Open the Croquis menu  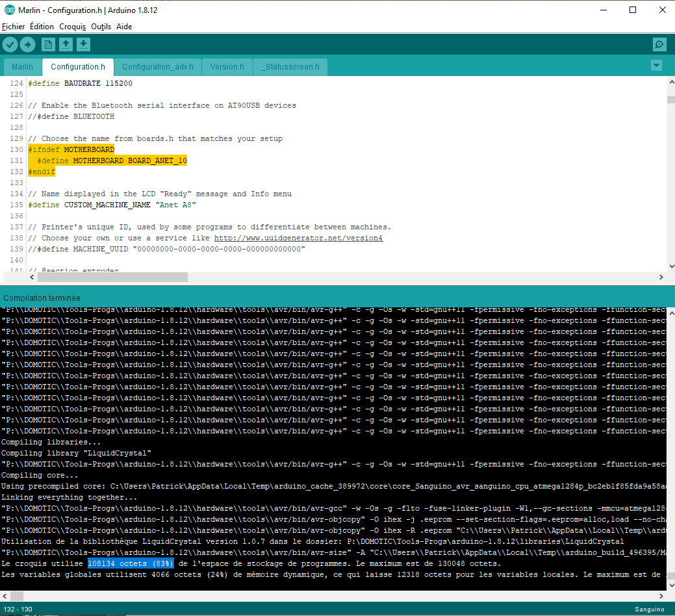(x=72, y=27)
